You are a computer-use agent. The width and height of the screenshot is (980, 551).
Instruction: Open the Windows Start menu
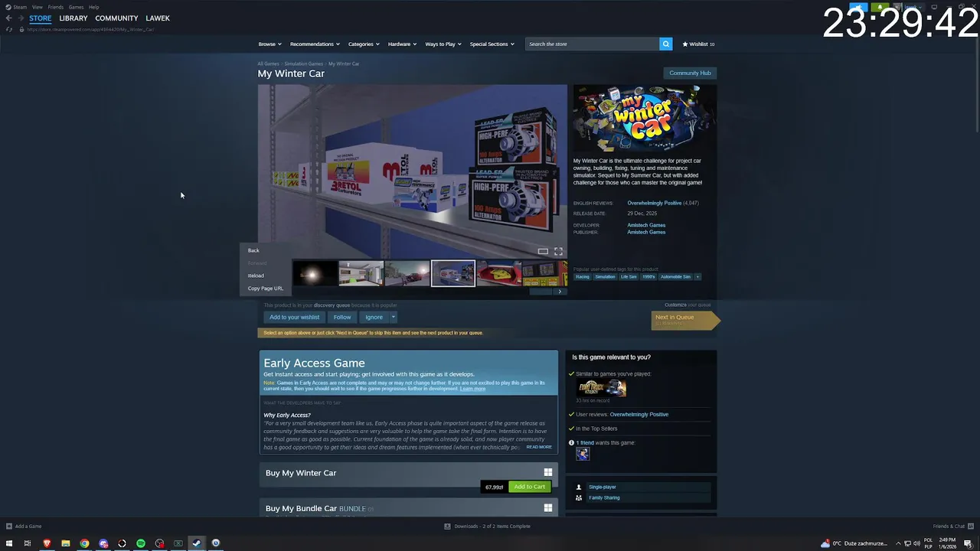click(9, 543)
